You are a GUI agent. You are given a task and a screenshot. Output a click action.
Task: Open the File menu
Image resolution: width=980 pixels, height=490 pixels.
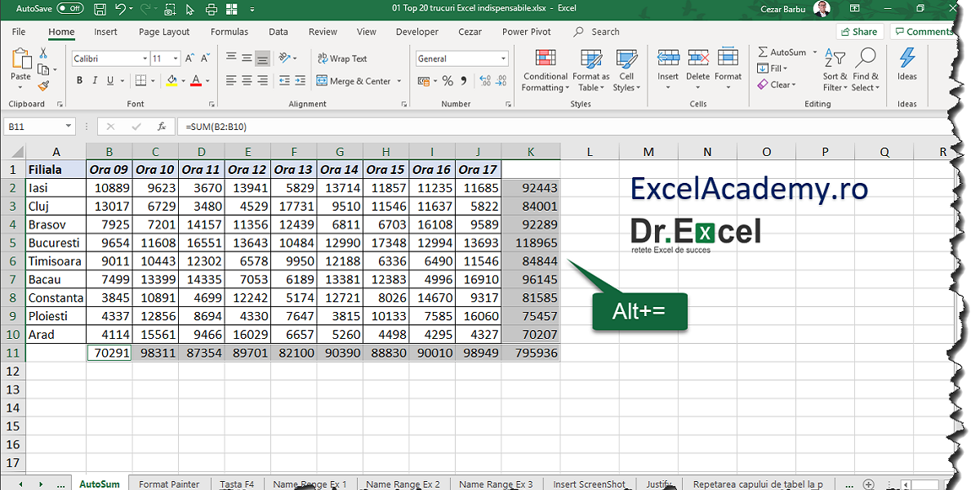coord(19,32)
